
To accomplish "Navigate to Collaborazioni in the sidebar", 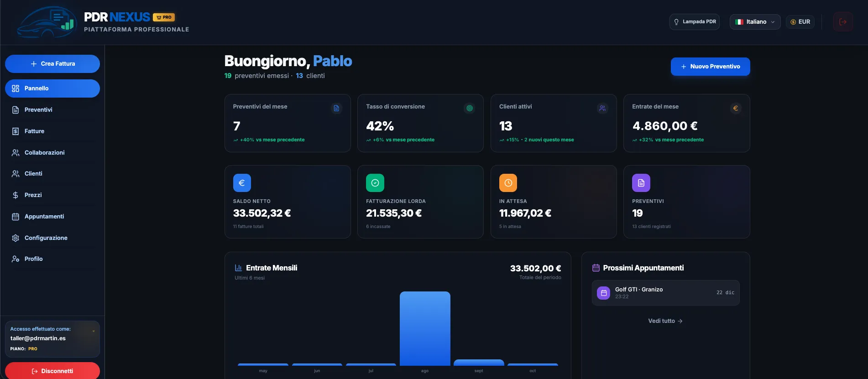I will coord(52,152).
